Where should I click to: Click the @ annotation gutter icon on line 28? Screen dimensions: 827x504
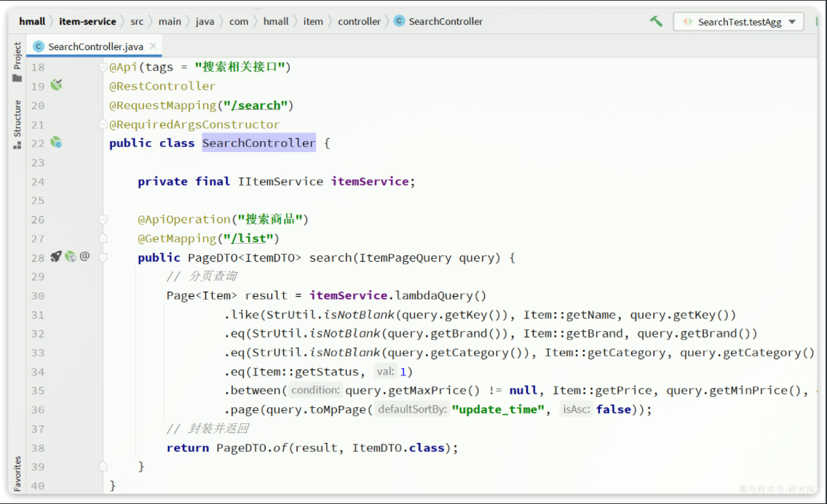point(84,257)
